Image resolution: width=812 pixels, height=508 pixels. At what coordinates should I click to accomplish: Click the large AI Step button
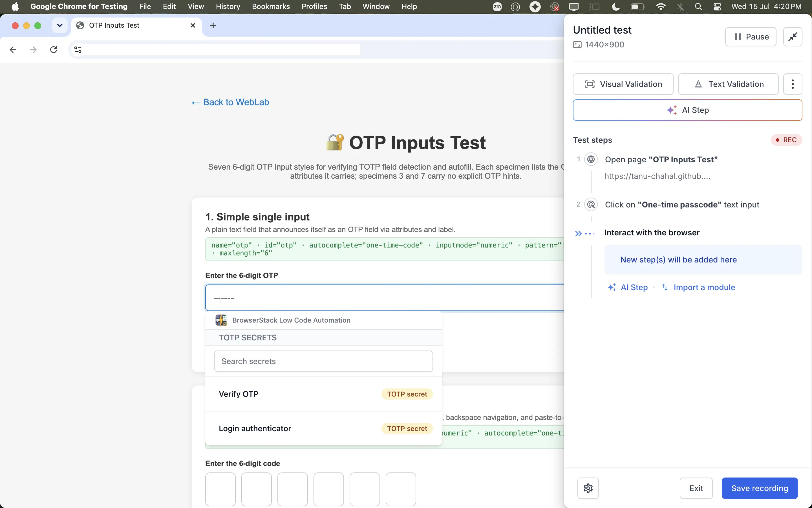(687, 110)
